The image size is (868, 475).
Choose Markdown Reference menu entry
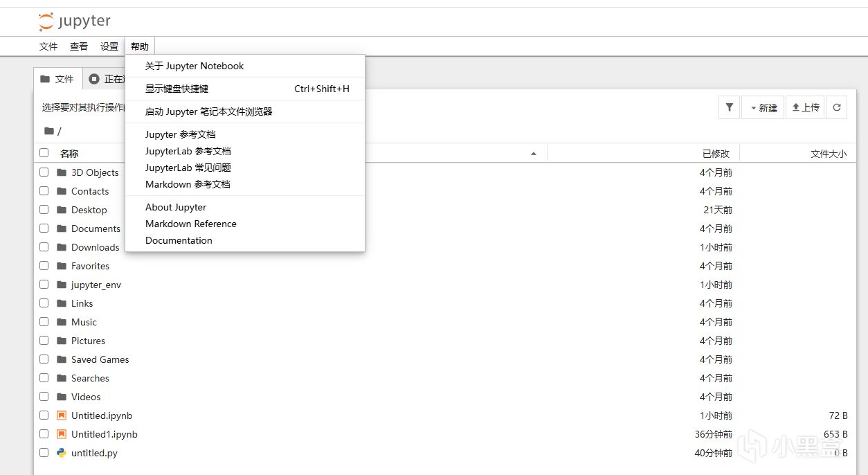(245, 224)
